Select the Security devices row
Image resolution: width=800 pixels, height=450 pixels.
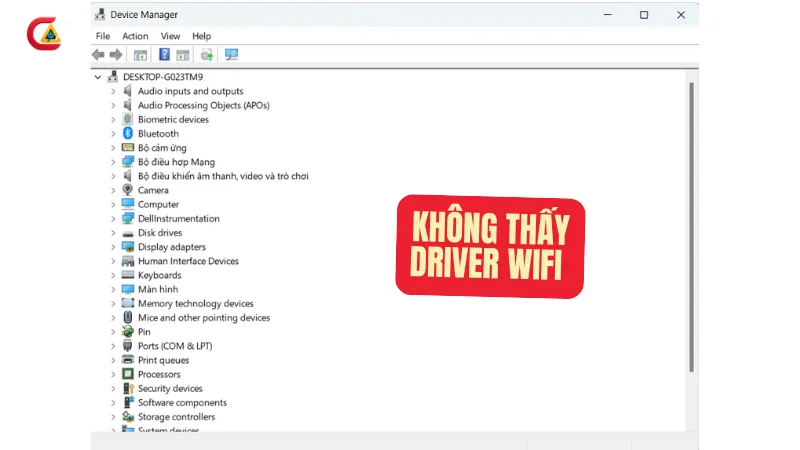click(170, 389)
